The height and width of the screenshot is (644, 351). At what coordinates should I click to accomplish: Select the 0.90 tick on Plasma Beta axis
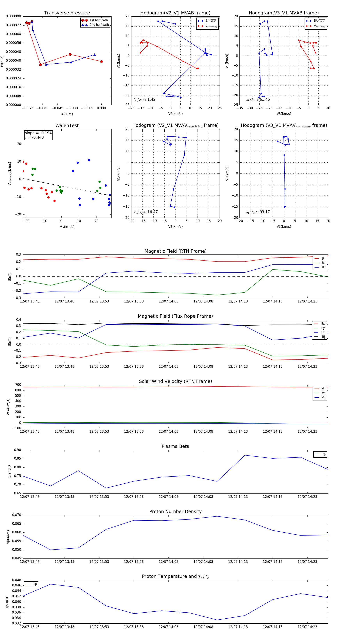[x=18, y=450]
